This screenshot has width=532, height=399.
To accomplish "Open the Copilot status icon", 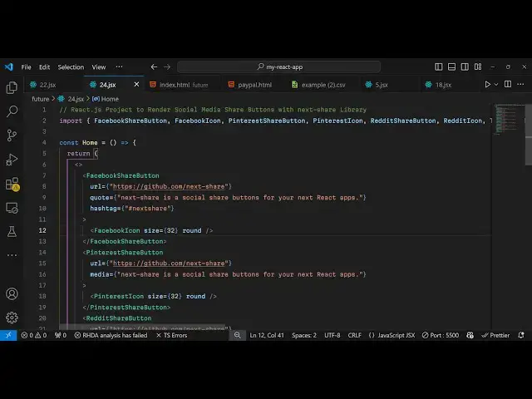I will tap(470, 335).
